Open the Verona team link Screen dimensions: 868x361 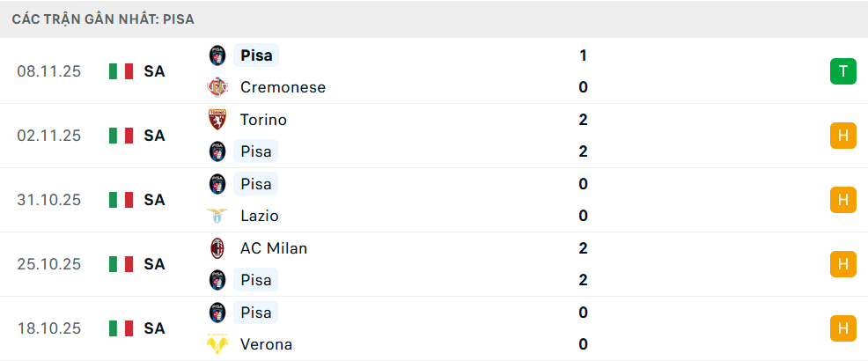[266, 344]
